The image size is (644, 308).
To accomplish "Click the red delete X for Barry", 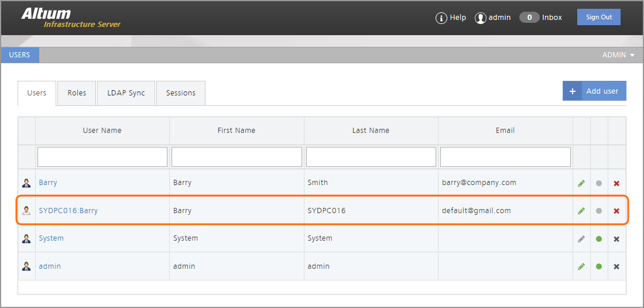I will (616, 183).
